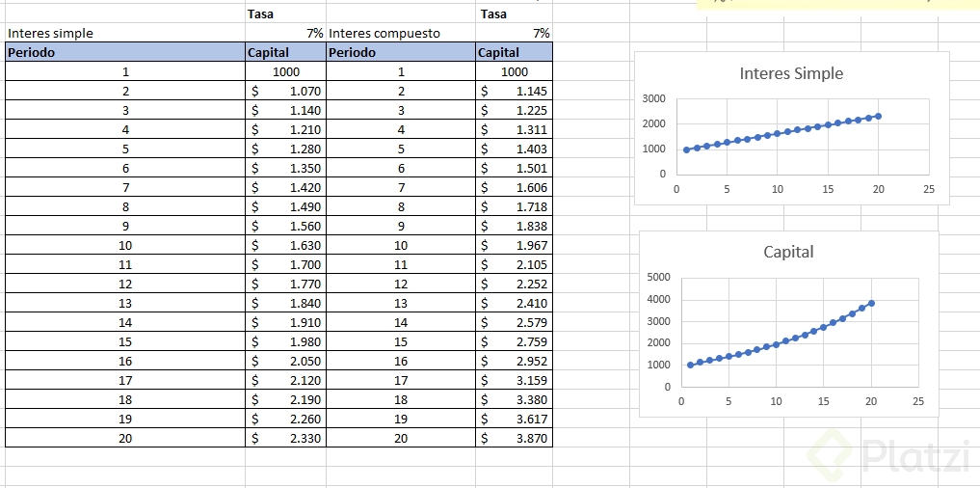Image resolution: width=980 pixels, height=488 pixels.
Task: Select the cell with value $ 3.870
Action: pyautogui.click(x=515, y=438)
